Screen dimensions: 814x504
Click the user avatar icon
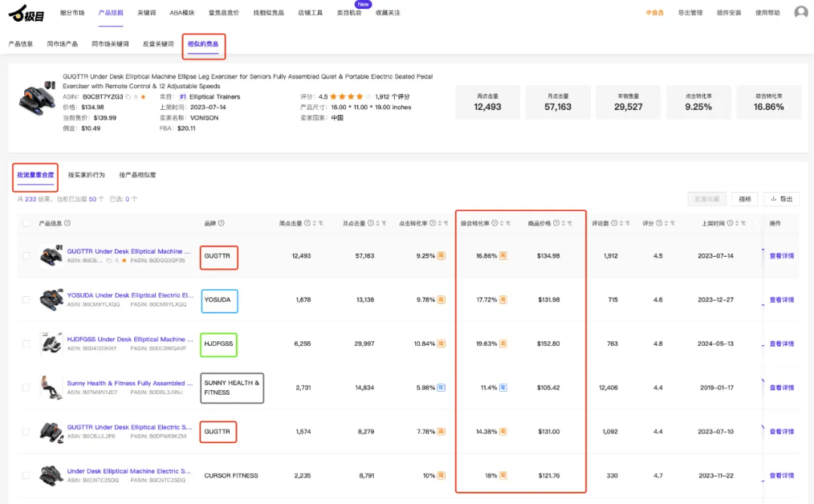coord(801,12)
